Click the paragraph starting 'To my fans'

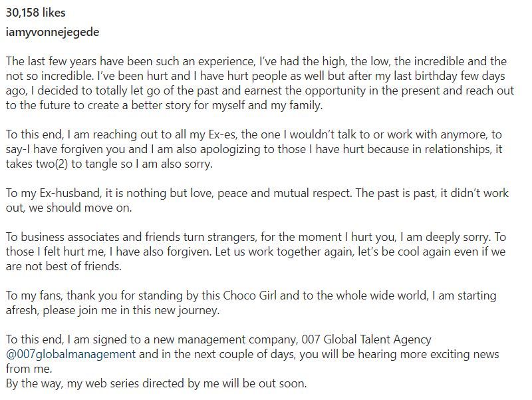251,303
